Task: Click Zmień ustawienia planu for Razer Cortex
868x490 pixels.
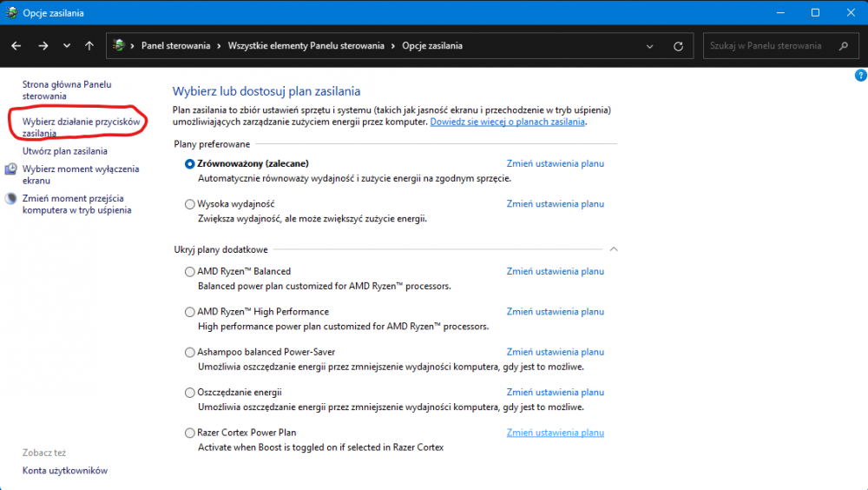Action: coord(555,433)
